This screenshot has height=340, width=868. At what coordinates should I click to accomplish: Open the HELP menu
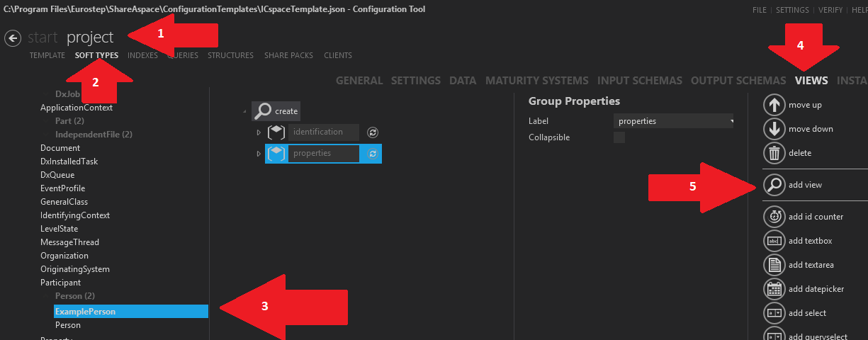point(859,11)
